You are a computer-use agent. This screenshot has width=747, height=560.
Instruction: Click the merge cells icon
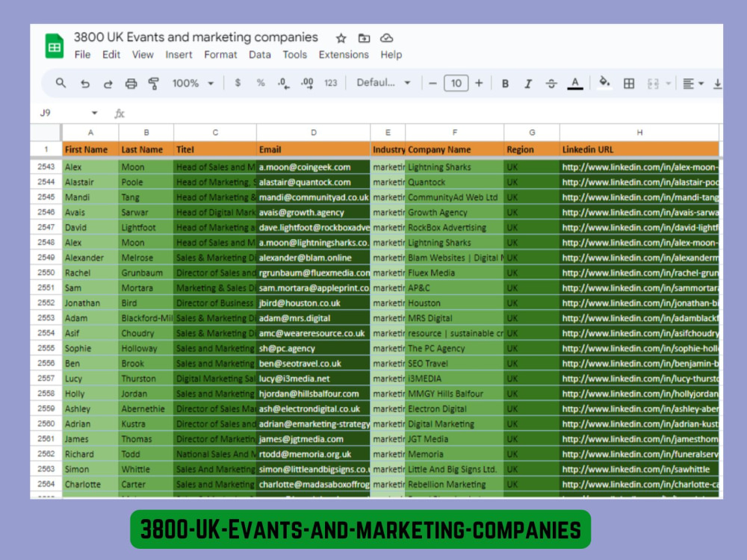[653, 84]
